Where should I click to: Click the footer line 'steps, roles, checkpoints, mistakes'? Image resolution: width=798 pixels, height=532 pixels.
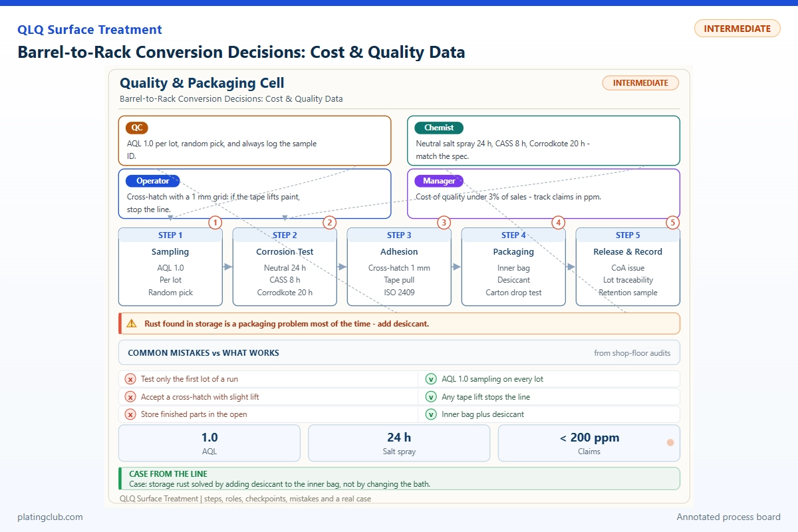pyautogui.click(x=245, y=498)
